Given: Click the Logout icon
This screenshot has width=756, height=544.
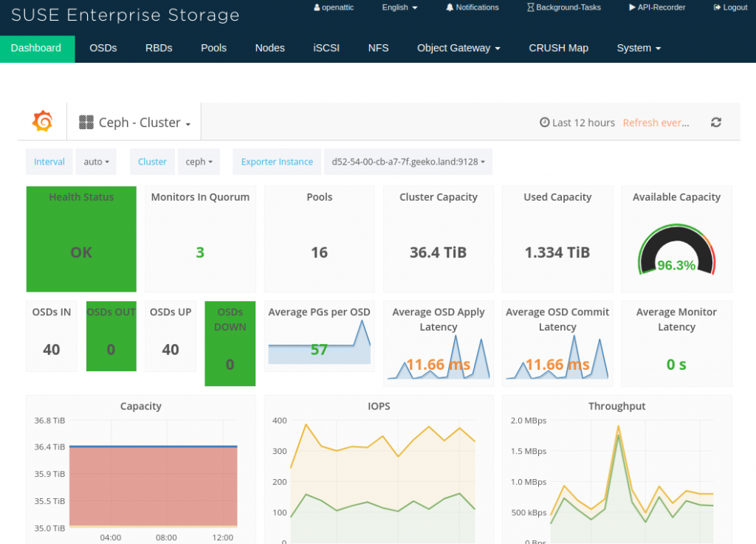Looking at the screenshot, I should click(718, 7).
